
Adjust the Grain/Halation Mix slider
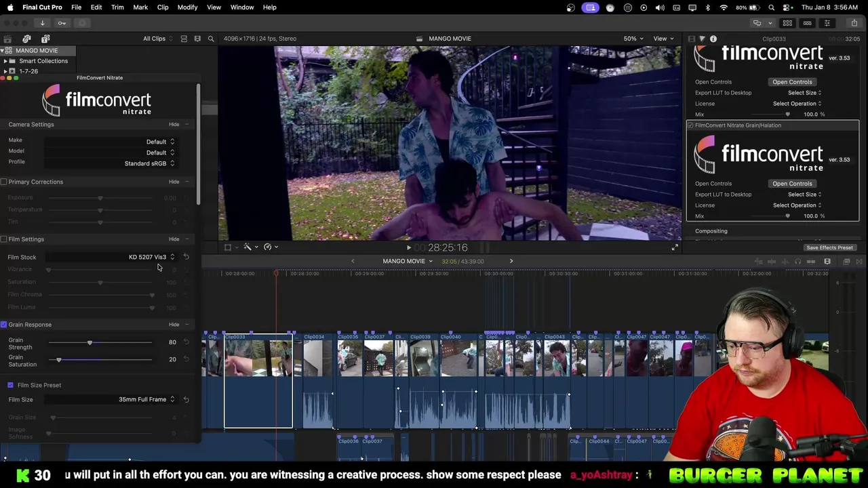[x=787, y=216]
